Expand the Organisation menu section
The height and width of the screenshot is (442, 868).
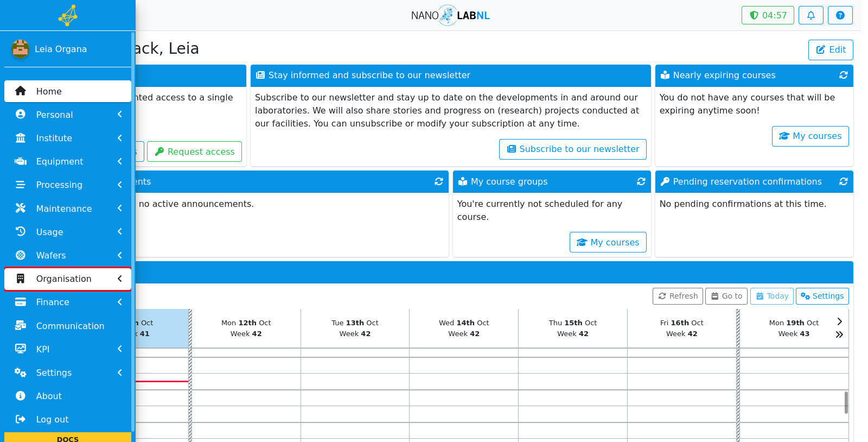[68, 279]
